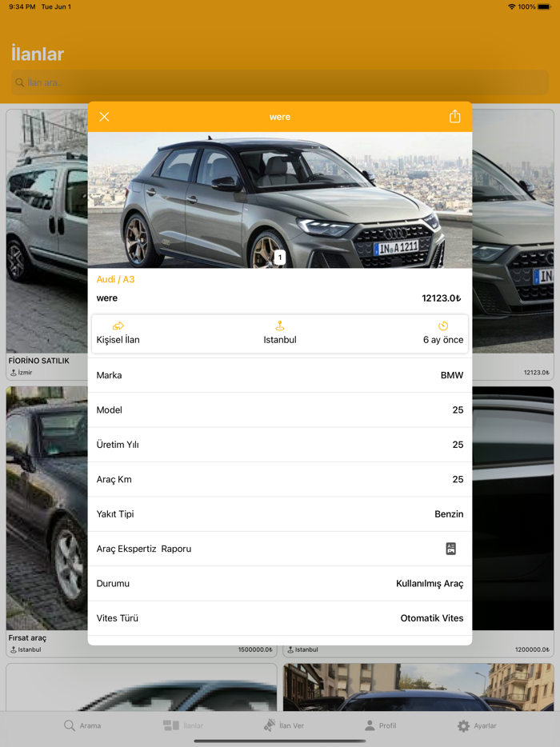Select the Marka value 'BMW'
The width and height of the screenshot is (560, 747).
click(x=452, y=375)
